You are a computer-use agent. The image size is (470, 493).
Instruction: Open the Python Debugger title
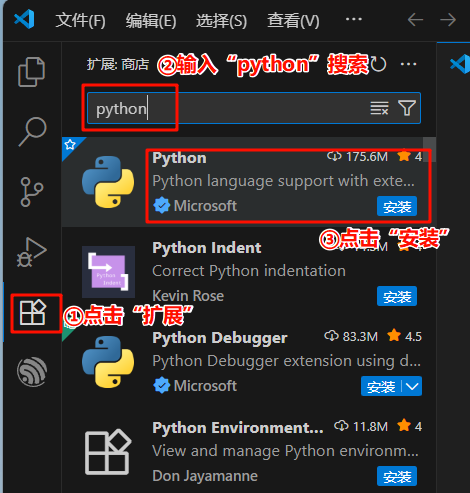pyautogui.click(x=220, y=338)
